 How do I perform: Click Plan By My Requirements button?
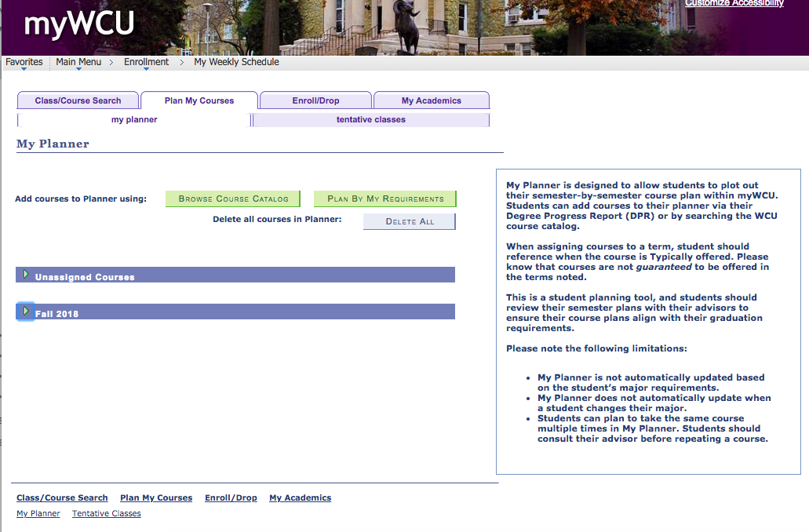385,199
